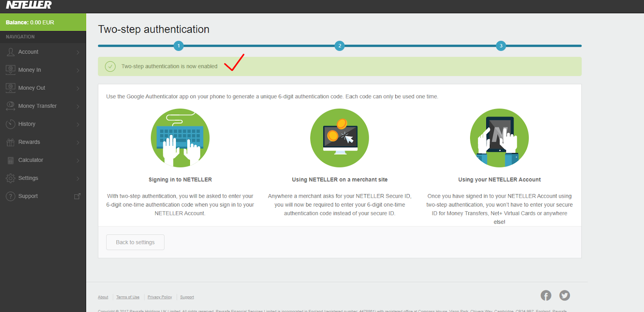This screenshot has height=312, width=644.
Task: Click the tablet NETELLER Account illustration
Action: click(500, 138)
